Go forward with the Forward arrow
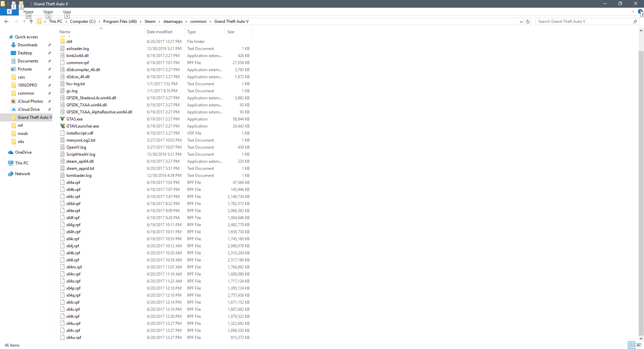This screenshot has height=349, width=644. [16, 21]
